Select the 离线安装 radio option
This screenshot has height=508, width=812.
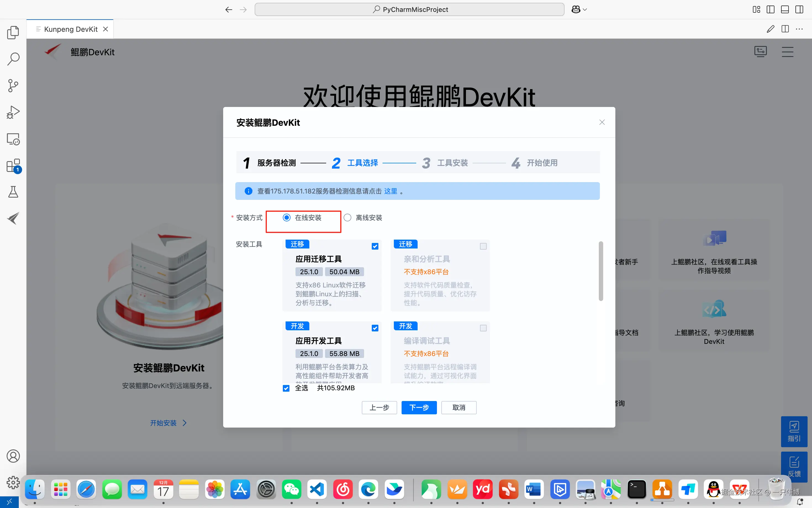[347, 218]
